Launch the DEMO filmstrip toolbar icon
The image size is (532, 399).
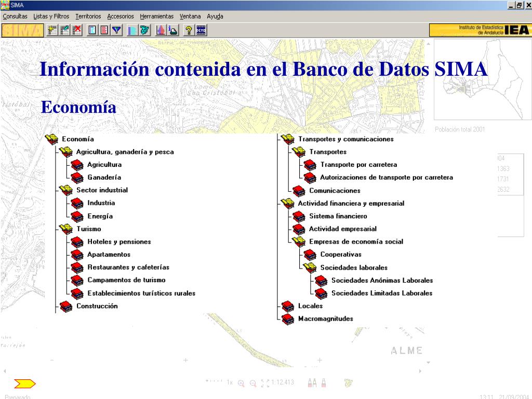pyautogui.click(x=201, y=30)
